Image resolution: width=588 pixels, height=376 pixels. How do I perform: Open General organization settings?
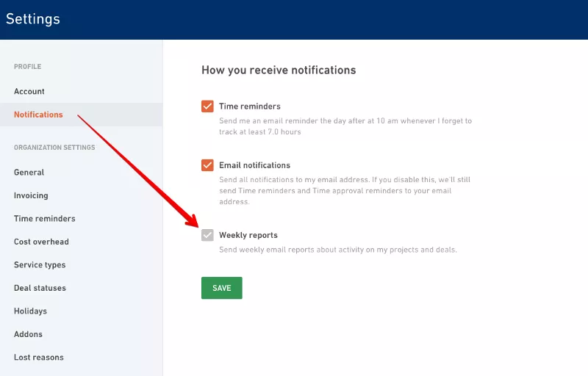click(x=29, y=173)
